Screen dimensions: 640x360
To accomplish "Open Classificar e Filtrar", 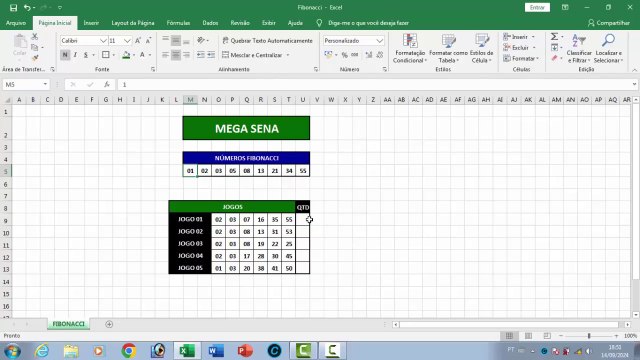I will point(579,49).
